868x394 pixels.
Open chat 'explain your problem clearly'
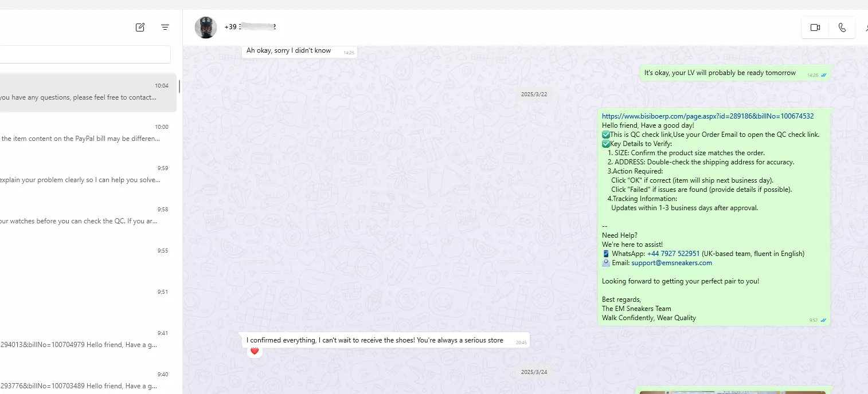pyautogui.click(x=88, y=174)
